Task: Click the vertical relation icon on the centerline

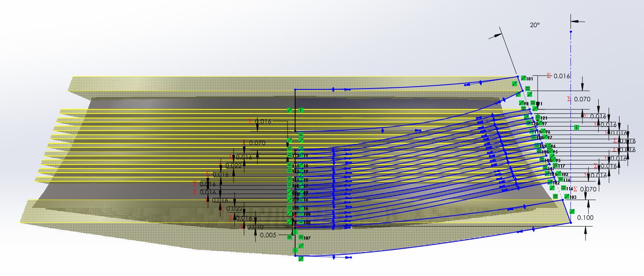Action: pyautogui.click(x=577, y=127)
